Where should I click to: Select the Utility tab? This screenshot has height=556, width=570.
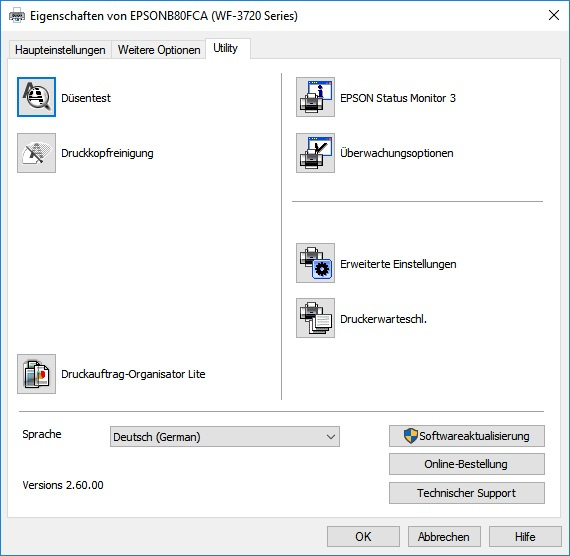click(x=228, y=48)
